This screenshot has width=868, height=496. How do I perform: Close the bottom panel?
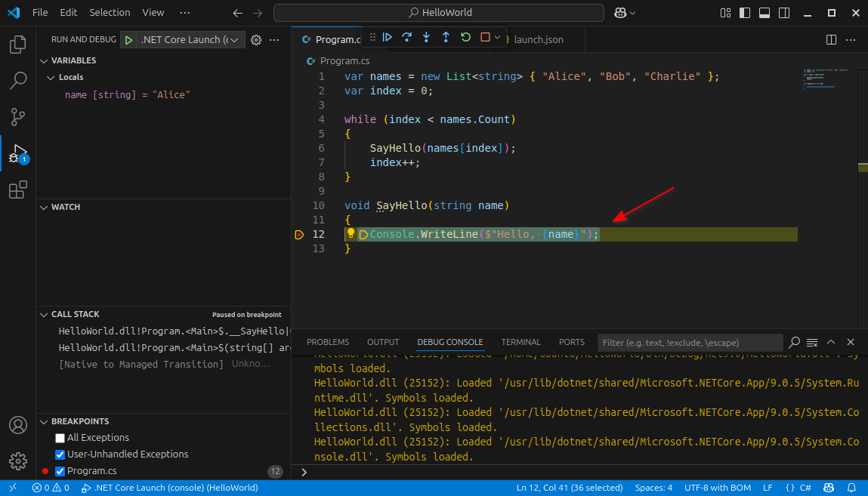(851, 342)
